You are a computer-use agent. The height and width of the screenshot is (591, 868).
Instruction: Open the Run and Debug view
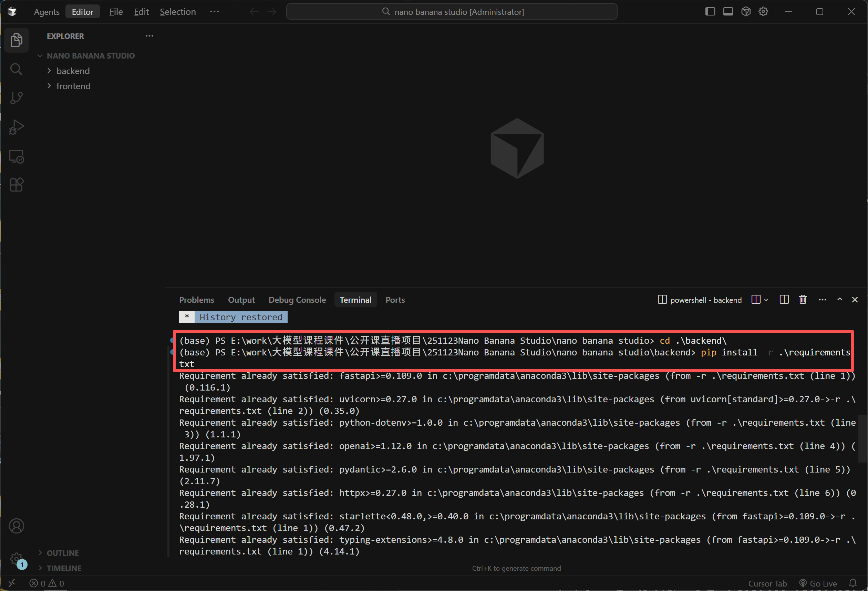coord(17,127)
